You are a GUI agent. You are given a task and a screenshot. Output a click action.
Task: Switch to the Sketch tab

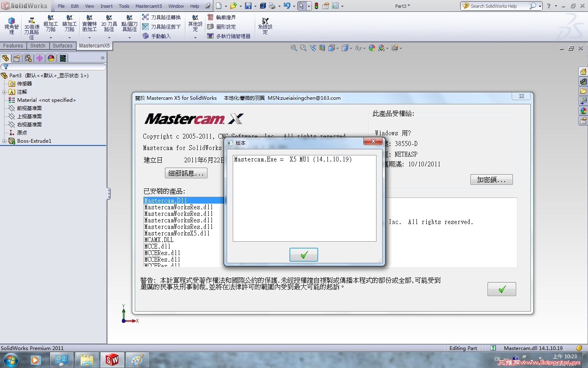[x=38, y=46]
